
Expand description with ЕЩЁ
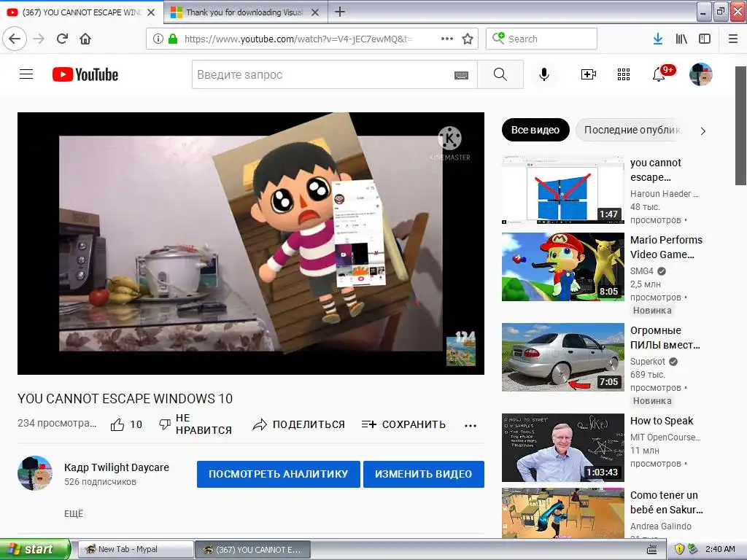pyautogui.click(x=74, y=514)
